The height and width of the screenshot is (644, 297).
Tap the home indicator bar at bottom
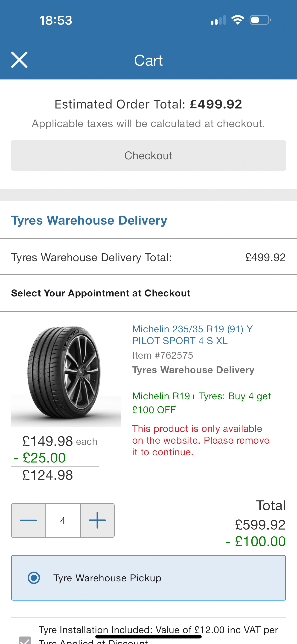pos(148,637)
